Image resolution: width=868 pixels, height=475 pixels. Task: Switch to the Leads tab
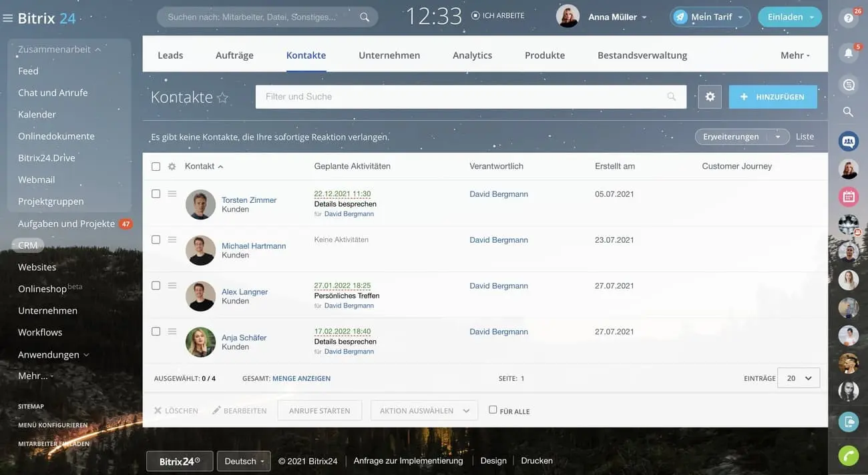point(170,55)
